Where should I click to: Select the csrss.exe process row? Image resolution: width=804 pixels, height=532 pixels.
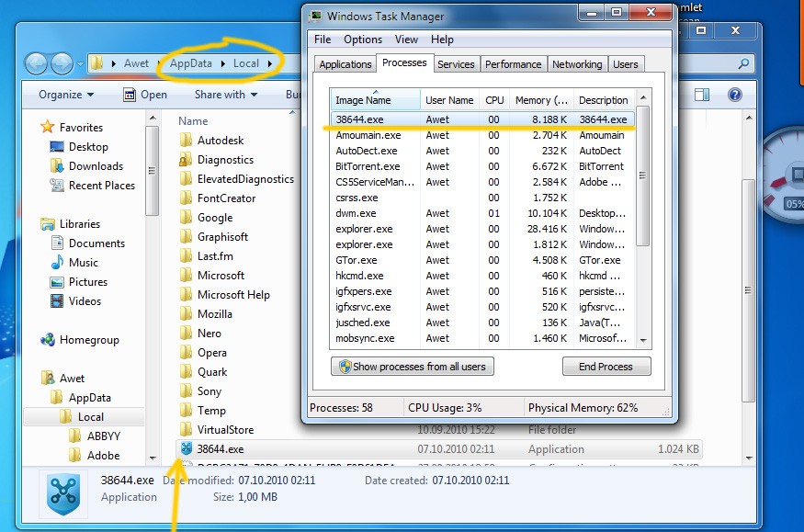point(482,198)
